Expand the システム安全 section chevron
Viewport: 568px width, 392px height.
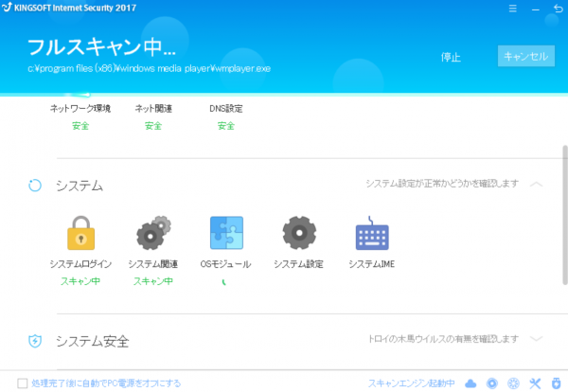(536, 339)
